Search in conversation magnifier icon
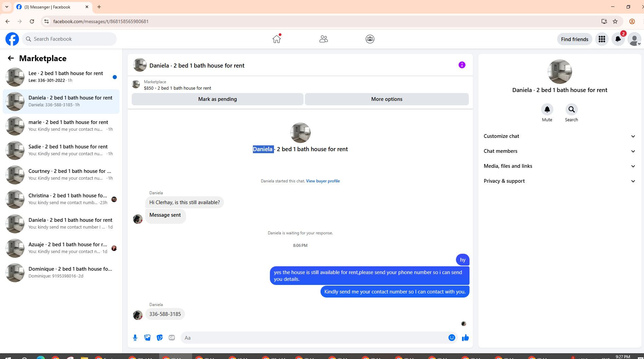Viewport: 644px width, 359px height. point(571,109)
